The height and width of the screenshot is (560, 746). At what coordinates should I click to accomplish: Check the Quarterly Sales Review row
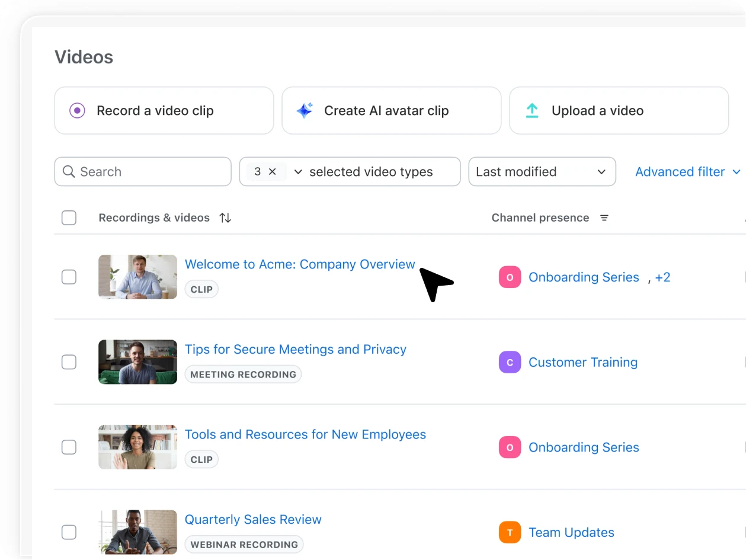pyautogui.click(x=69, y=532)
